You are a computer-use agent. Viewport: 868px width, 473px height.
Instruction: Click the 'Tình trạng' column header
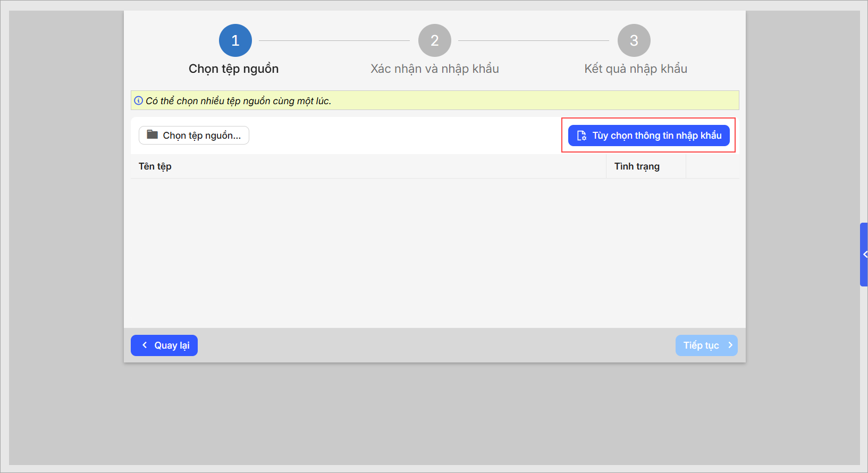pyautogui.click(x=637, y=166)
